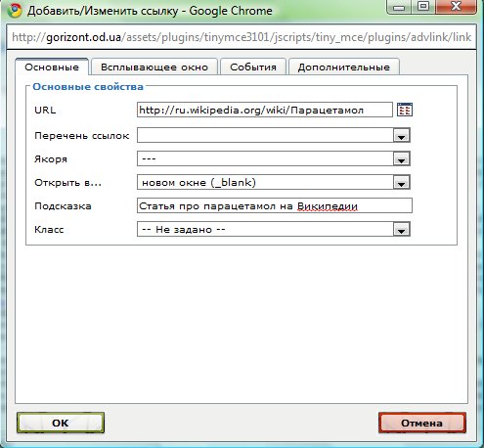This screenshot has width=484, height=448.
Task: Go to the Основные tab
Action: click(52, 67)
